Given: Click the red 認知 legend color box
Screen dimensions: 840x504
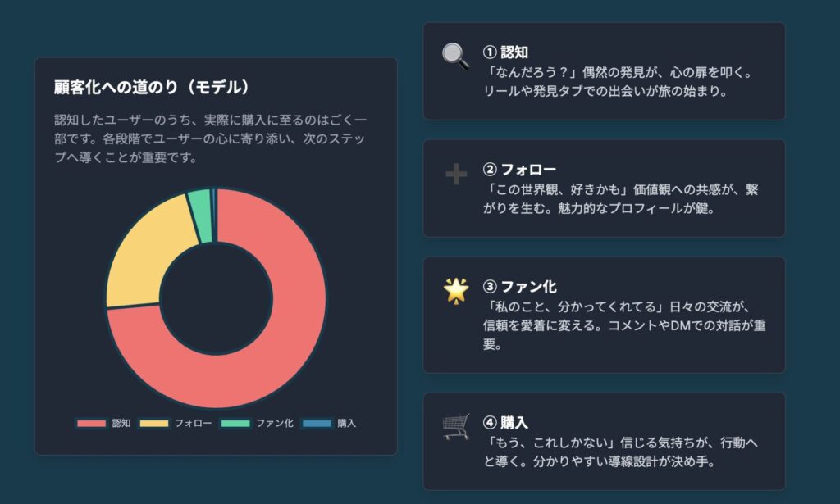Looking at the screenshot, I should (x=92, y=423).
